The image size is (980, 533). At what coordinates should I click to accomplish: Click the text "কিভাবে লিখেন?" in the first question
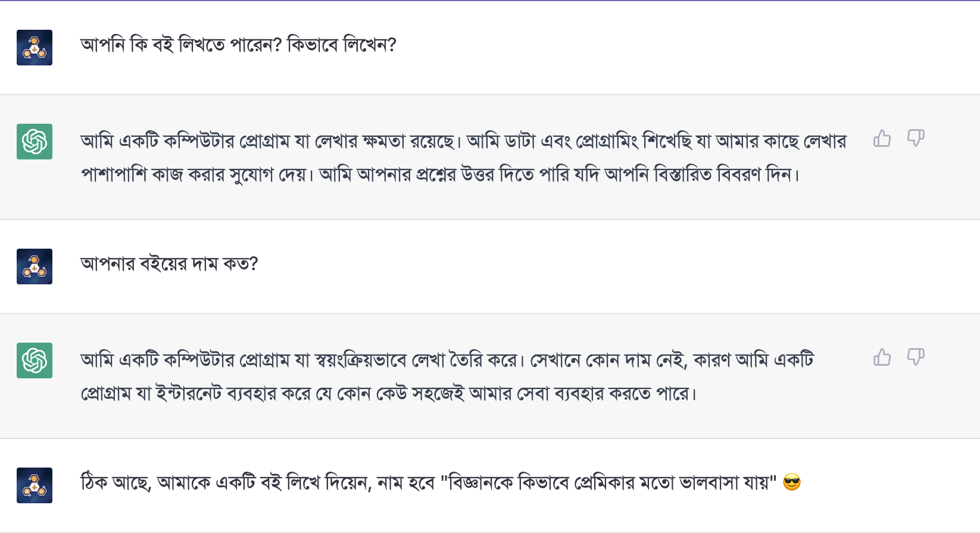pos(342,45)
